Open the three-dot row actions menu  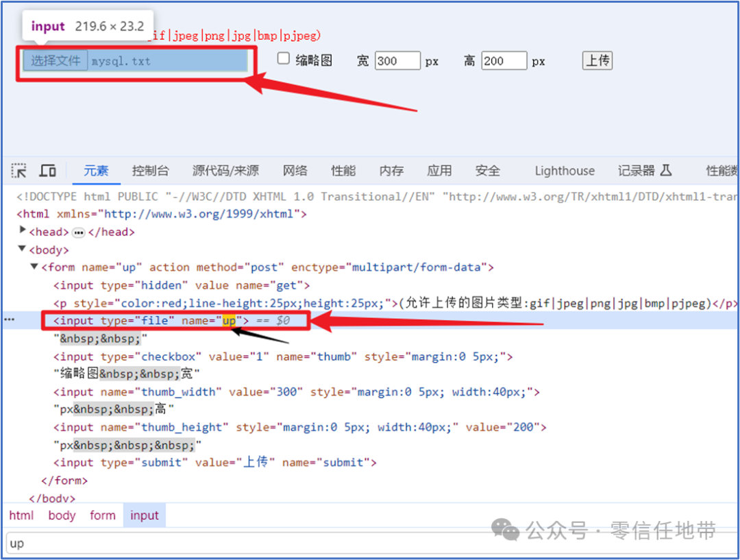click(x=9, y=319)
